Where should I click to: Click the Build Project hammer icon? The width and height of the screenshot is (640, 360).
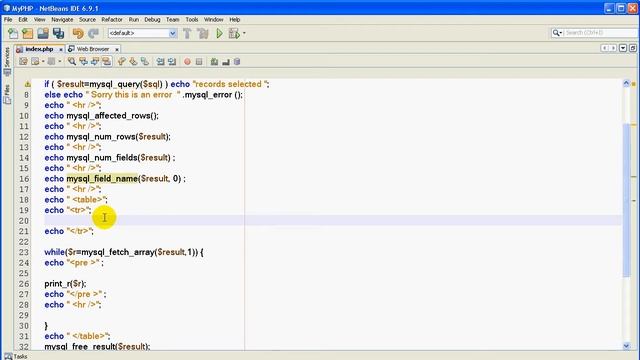187,33
